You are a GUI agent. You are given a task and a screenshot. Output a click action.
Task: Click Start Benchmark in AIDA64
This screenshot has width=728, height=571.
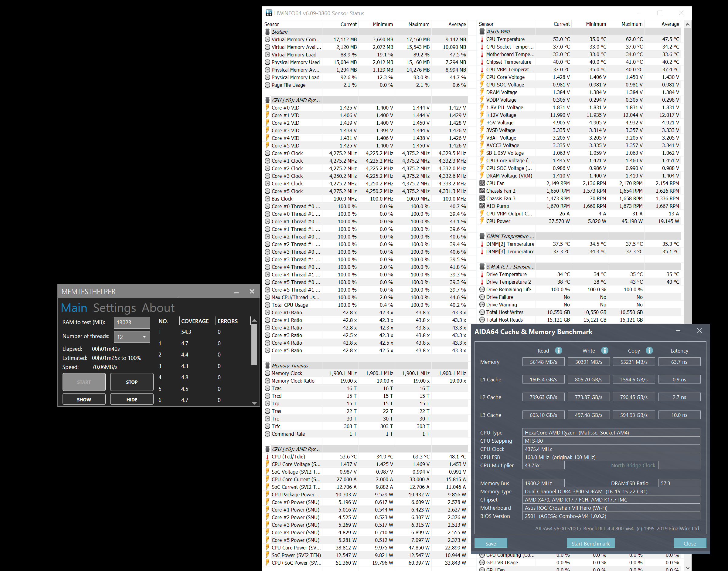590,543
